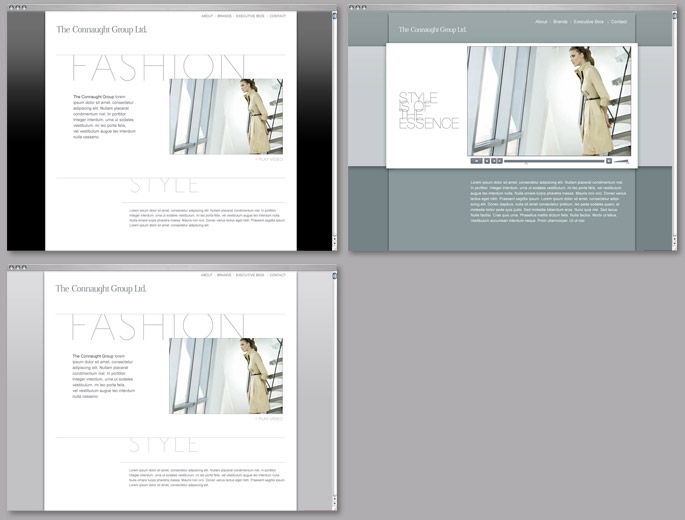Select Executive Bios in top-right mockup navigation
This screenshot has width=685, height=520.
click(x=588, y=21)
